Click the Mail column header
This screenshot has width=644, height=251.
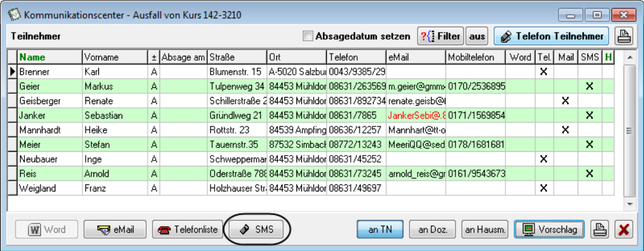point(566,57)
